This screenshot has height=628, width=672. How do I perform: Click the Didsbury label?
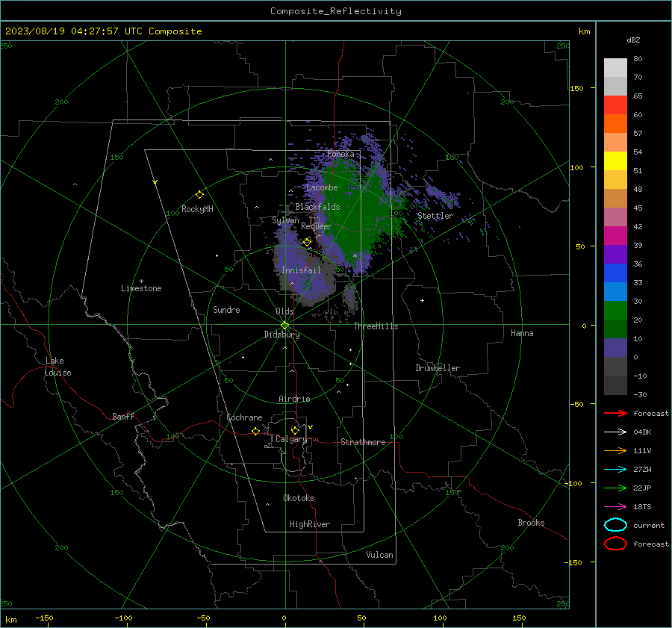281,335
